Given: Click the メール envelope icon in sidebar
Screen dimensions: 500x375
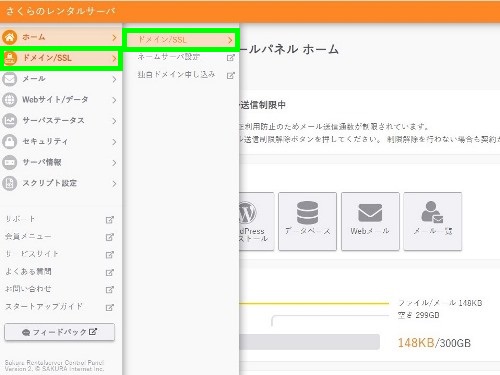Looking at the screenshot, I should click(10, 79).
